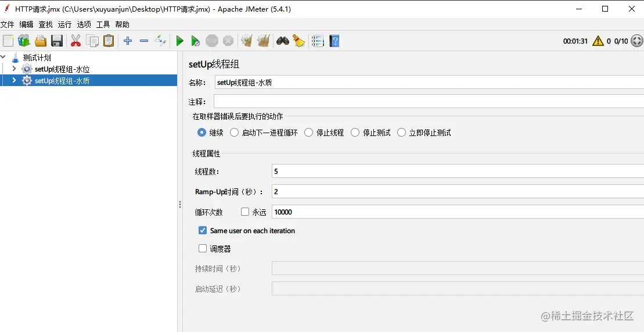644x332 pixels.
Task: Click Start no pauses icon
Action: (196, 41)
